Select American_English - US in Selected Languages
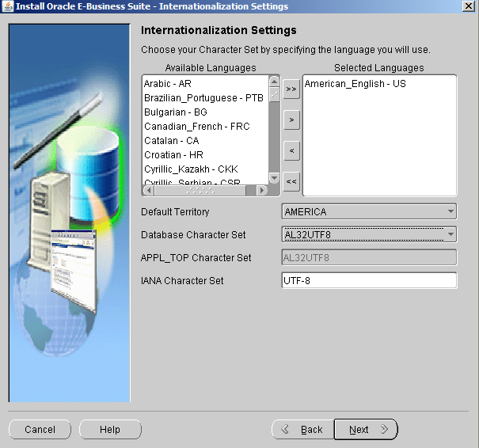The image size is (479, 448). coord(355,83)
